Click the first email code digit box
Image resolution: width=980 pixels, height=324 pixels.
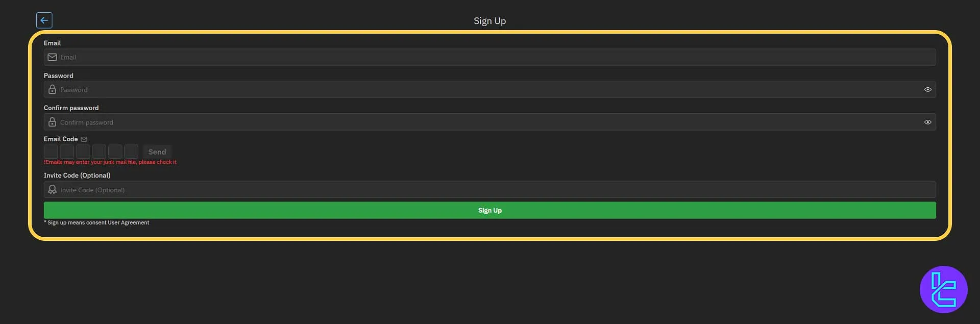click(x=51, y=151)
